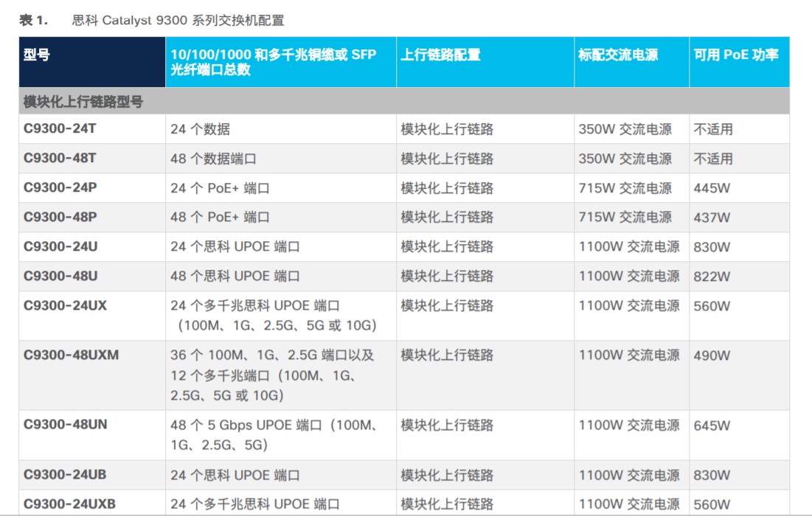
Task: Click model name "C9300-48U"
Action: point(60,276)
